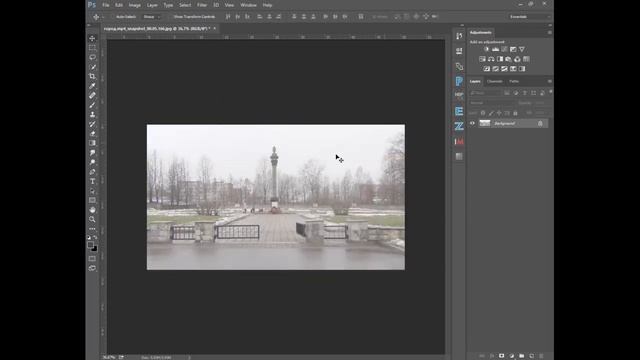The image size is (640, 360).
Task: Open the Layers panel flyout menu
Action: [549, 81]
